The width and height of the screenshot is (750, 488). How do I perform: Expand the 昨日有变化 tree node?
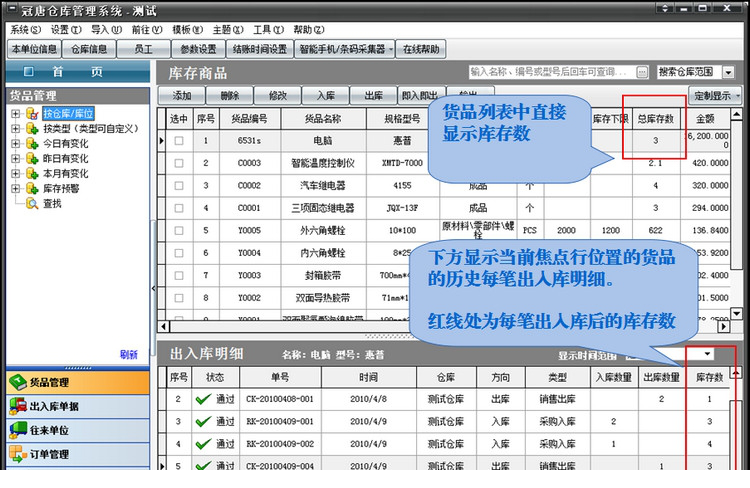pyautogui.click(x=16, y=158)
